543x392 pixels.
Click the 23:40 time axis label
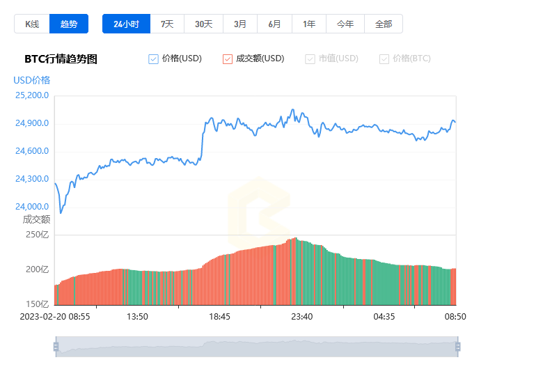point(301,317)
